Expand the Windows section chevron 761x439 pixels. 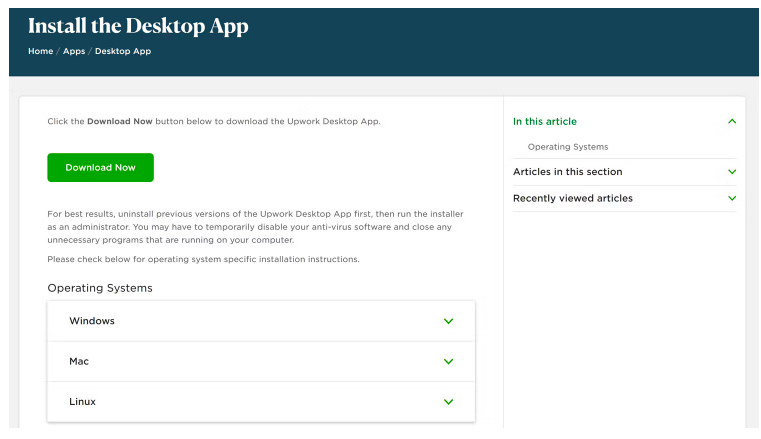point(448,321)
